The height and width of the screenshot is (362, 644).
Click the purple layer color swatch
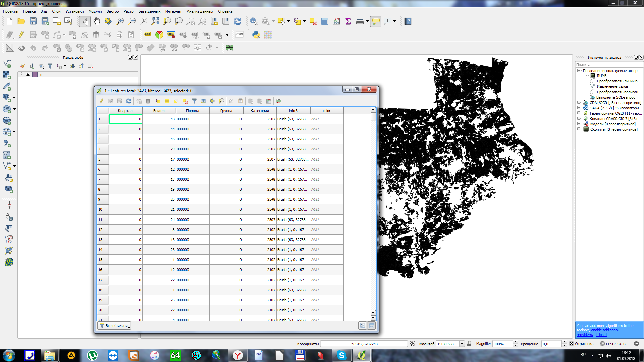pyautogui.click(x=35, y=75)
